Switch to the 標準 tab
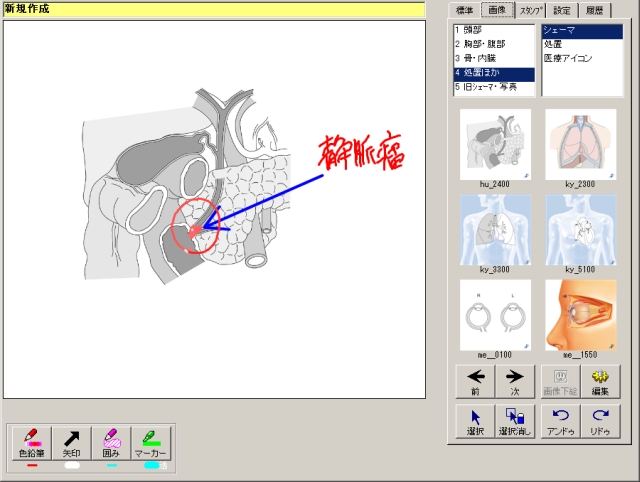The height and width of the screenshot is (482, 640). tap(464, 11)
